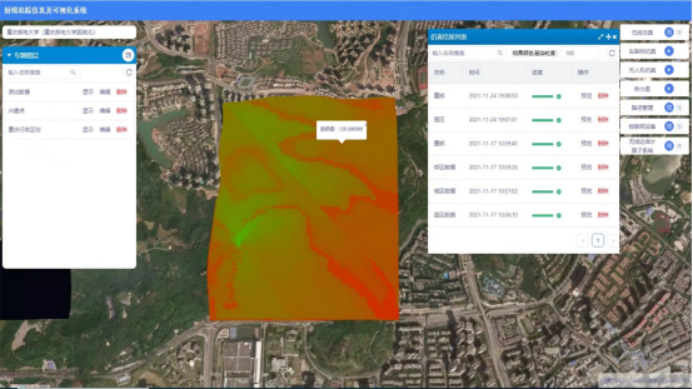Click the play icon beside 热力图
The width and height of the screenshot is (693, 389).
pyautogui.click(x=669, y=89)
